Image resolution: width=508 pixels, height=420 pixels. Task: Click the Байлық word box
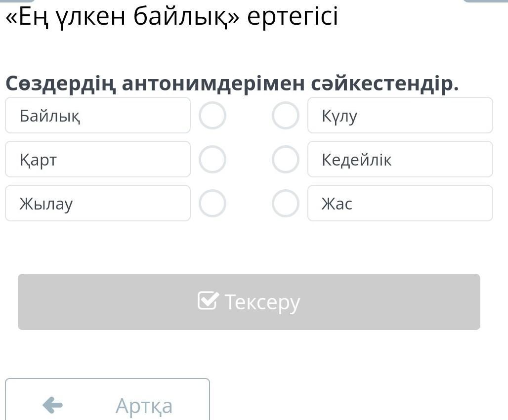coord(98,116)
